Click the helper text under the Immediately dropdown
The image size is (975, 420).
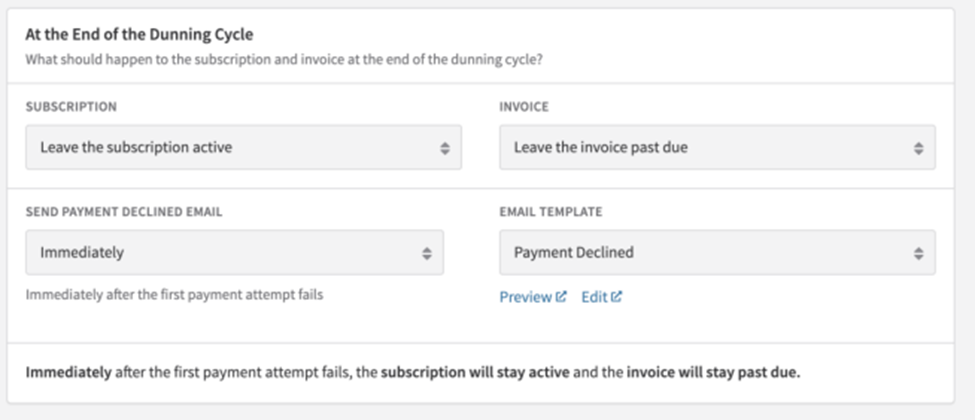coord(174,295)
